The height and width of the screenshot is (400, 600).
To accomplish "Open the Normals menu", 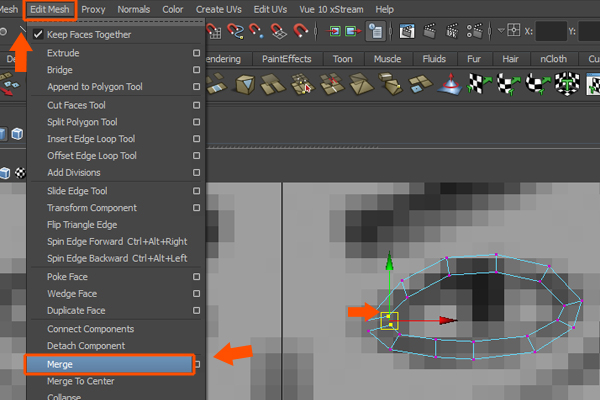I will 134,9.
